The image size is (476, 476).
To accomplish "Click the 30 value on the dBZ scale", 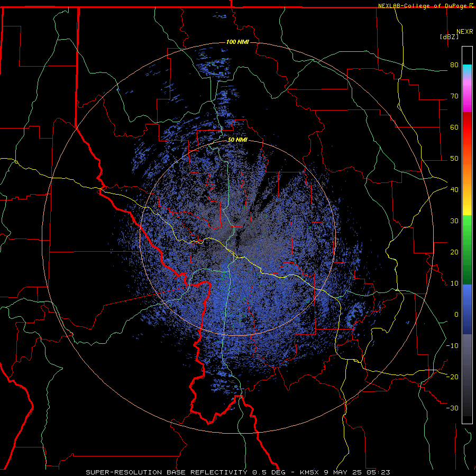I will 454,221.
